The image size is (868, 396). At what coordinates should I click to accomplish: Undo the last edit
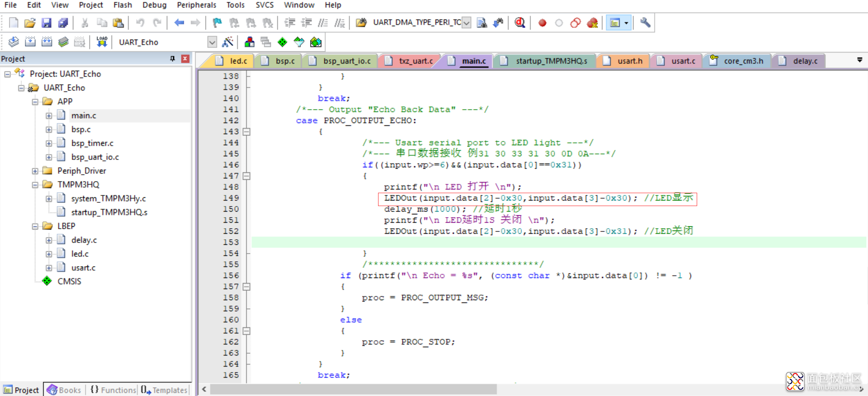click(x=140, y=23)
